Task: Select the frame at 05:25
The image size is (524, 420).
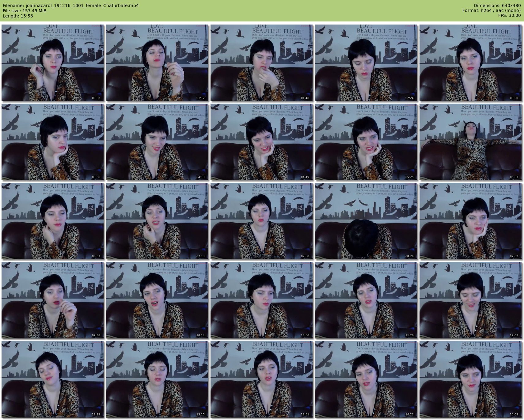Action: click(366, 142)
